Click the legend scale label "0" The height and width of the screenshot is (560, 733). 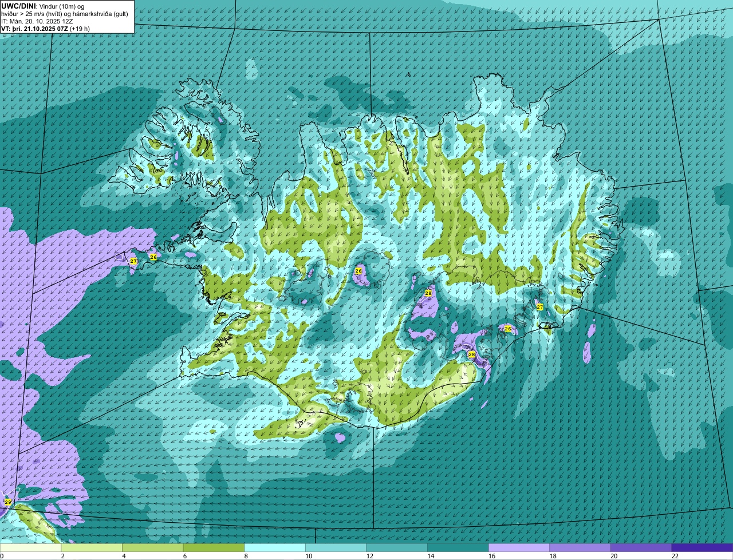point(2,556)
